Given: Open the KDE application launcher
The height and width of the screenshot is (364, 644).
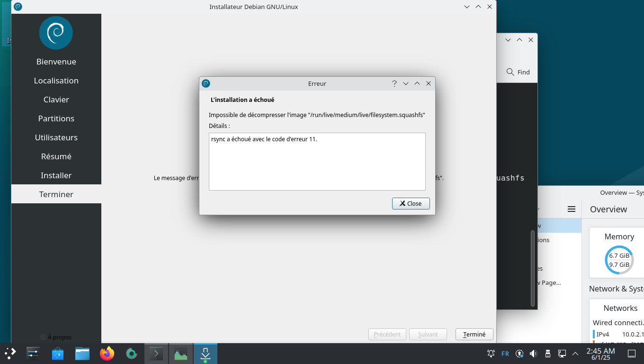Looking at the screenshot, I should click(x=10, y=353).
